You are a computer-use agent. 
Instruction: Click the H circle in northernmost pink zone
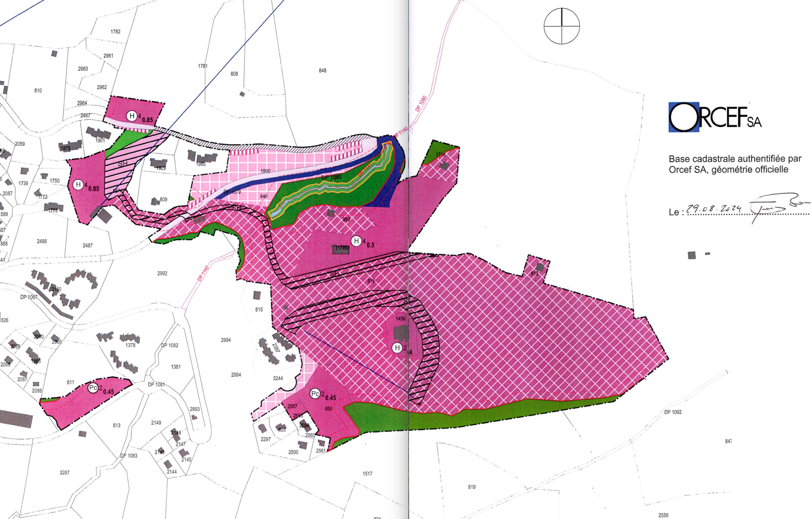[132, 116]
